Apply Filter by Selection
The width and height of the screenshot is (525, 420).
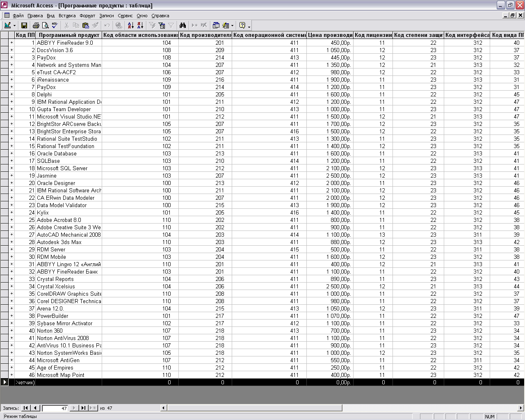click(x=152, y=25)
